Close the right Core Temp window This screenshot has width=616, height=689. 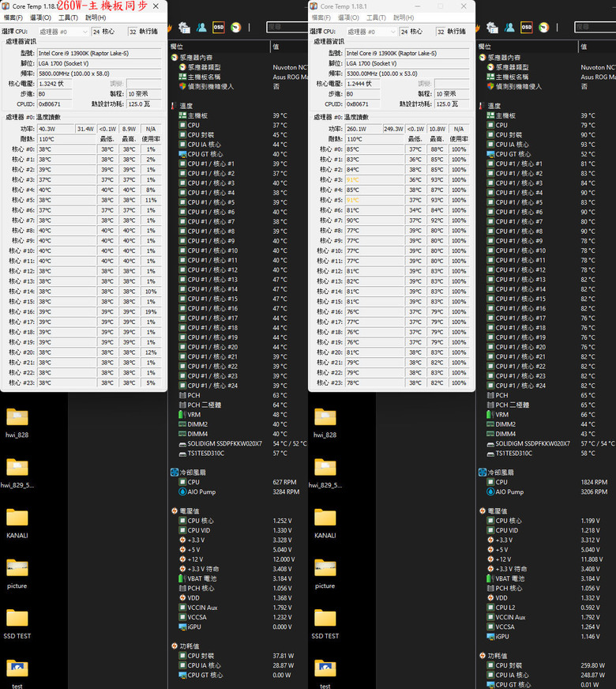[464, 6]
